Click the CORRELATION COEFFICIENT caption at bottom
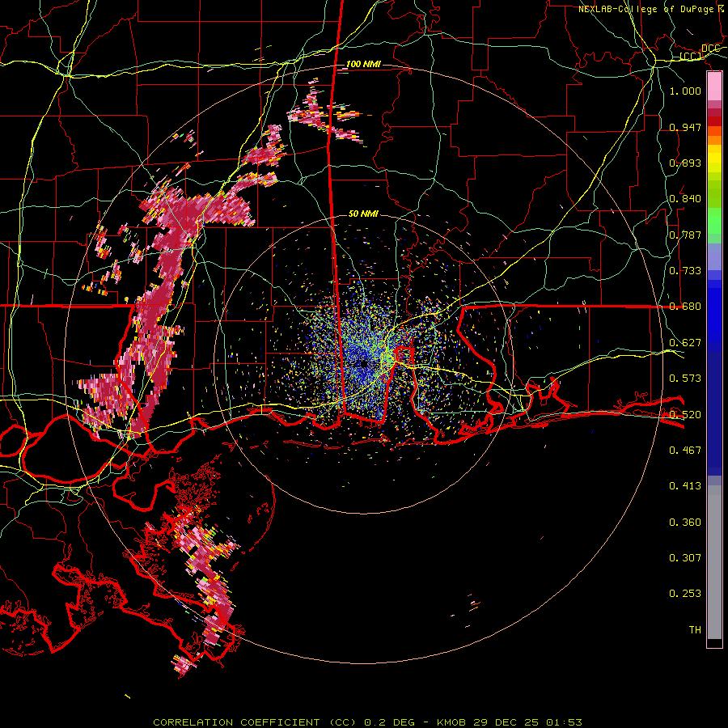The height and width of the screenshot is (728, 728). [367, 722]
